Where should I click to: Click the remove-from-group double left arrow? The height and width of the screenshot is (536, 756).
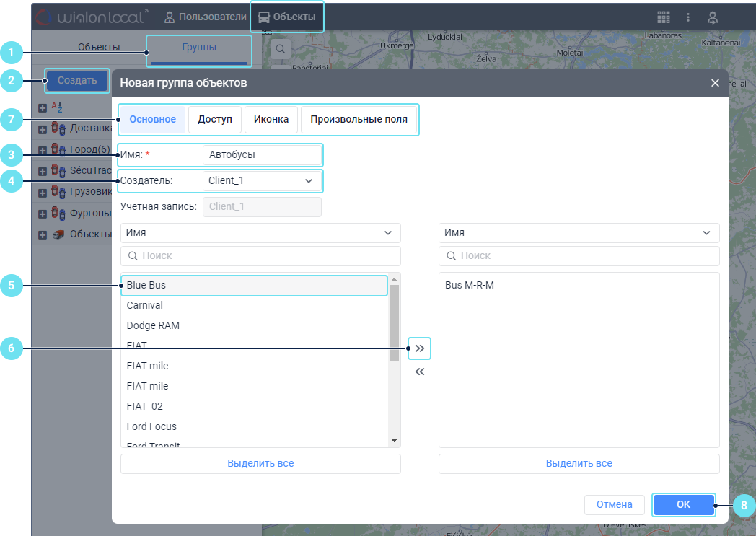click(x=419, y=372)
